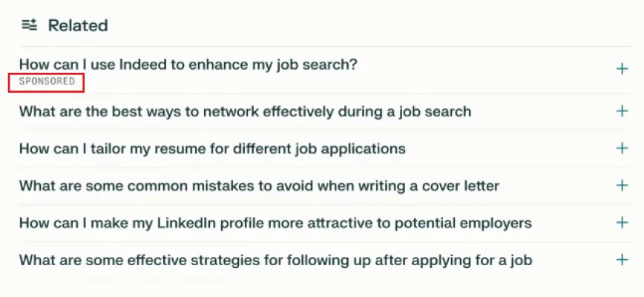This screenshot has width=644, height=297.
Task: Expand the sponsored Indeed question plus icon
Action: click(x=622, y=69)
